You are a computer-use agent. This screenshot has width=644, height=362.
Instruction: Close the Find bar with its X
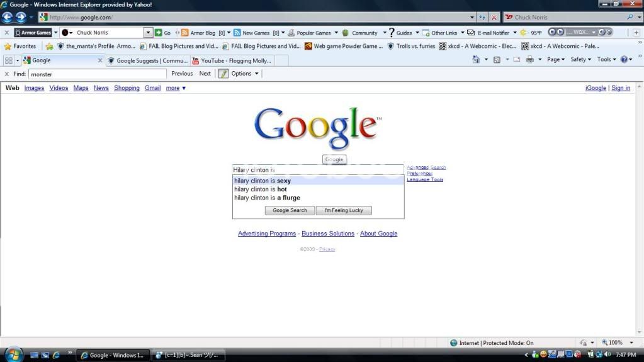point(6,74)
